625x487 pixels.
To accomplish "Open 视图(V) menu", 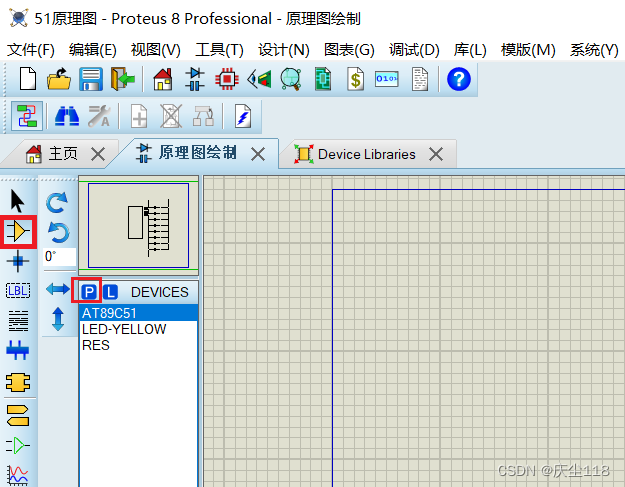I will click(155, 50).
